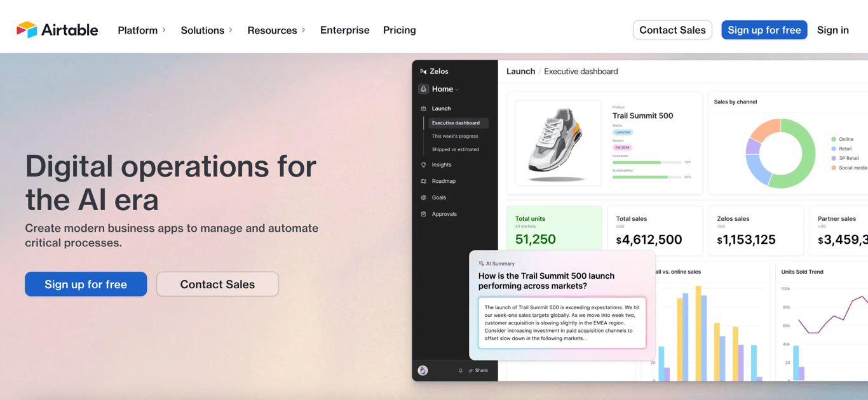Expand the Solutions dropdown

pos(207,30)
